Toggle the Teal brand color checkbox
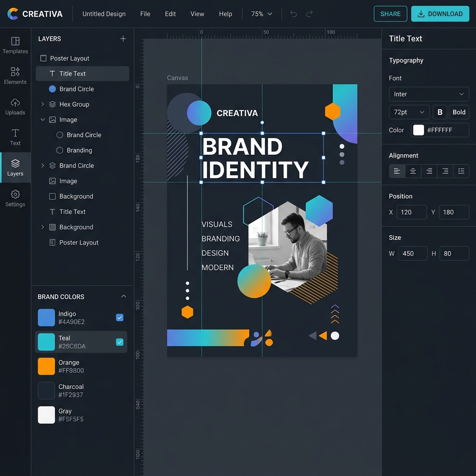476x476 pixels. [119, 342]
